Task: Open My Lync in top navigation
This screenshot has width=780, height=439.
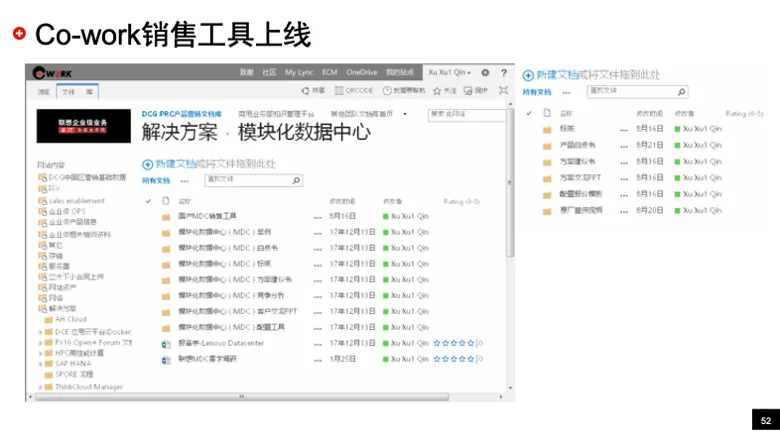Action: pos(299,73)
